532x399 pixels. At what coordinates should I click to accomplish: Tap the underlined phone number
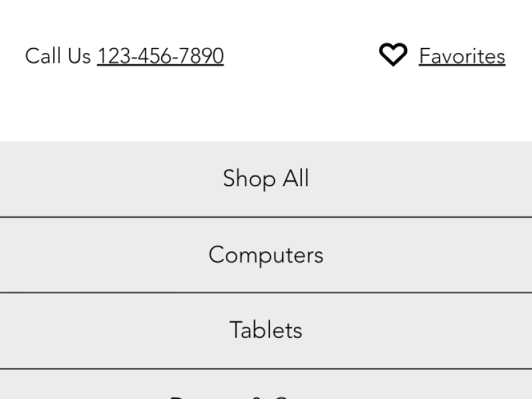pos(160,56)
